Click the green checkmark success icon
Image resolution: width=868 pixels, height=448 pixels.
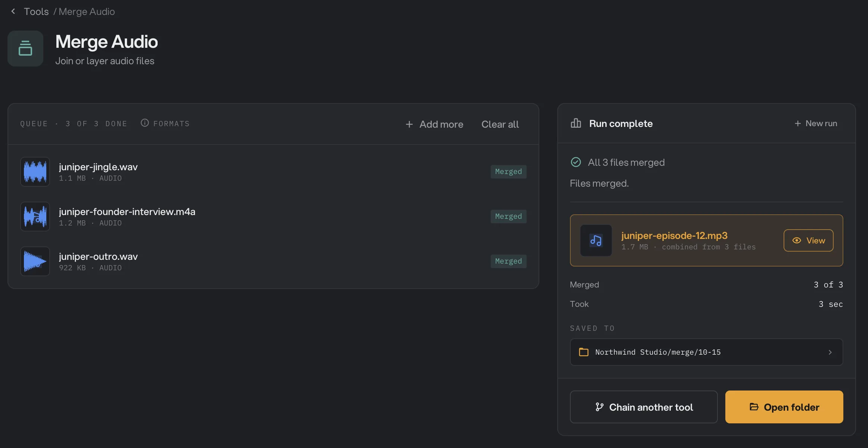coord(576,162)
